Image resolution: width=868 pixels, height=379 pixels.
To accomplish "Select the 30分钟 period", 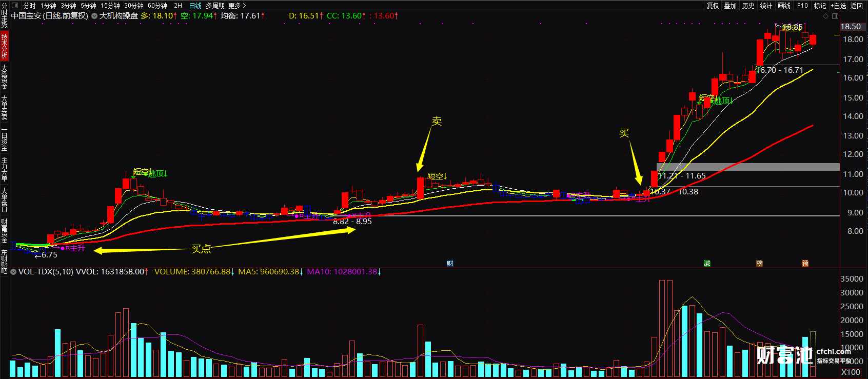I will [134, 6].
